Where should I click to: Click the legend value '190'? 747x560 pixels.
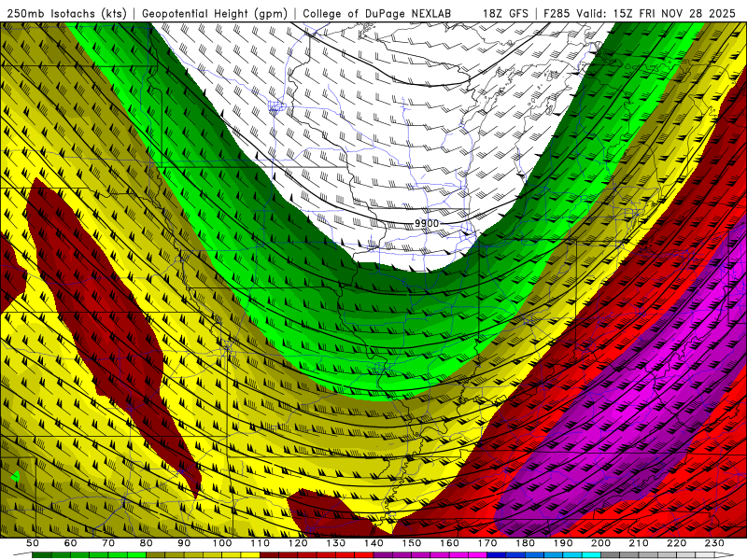click(x=564, y=543)
